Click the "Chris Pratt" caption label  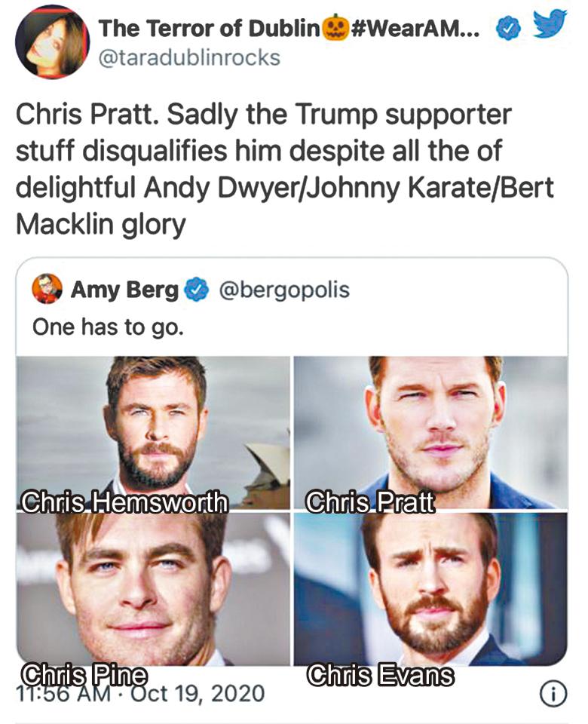370,503
